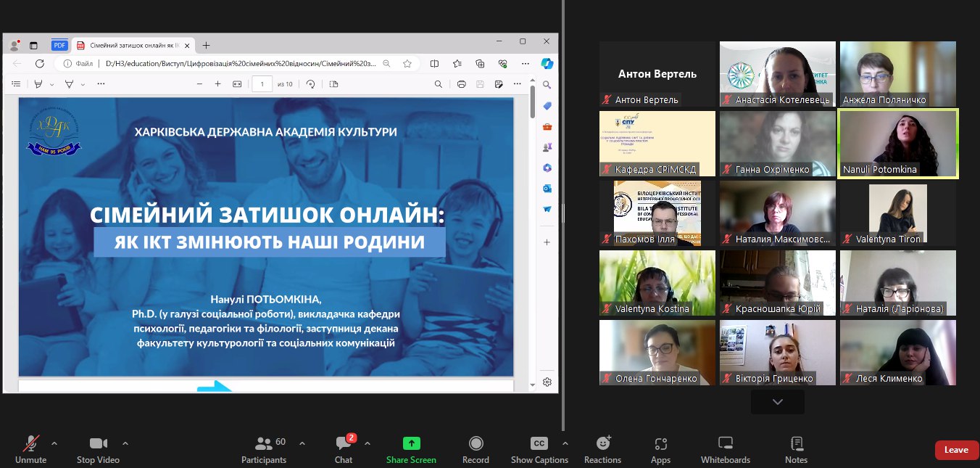Leave the meeting
The image size is (980, 468).
(x=956, y=450)
